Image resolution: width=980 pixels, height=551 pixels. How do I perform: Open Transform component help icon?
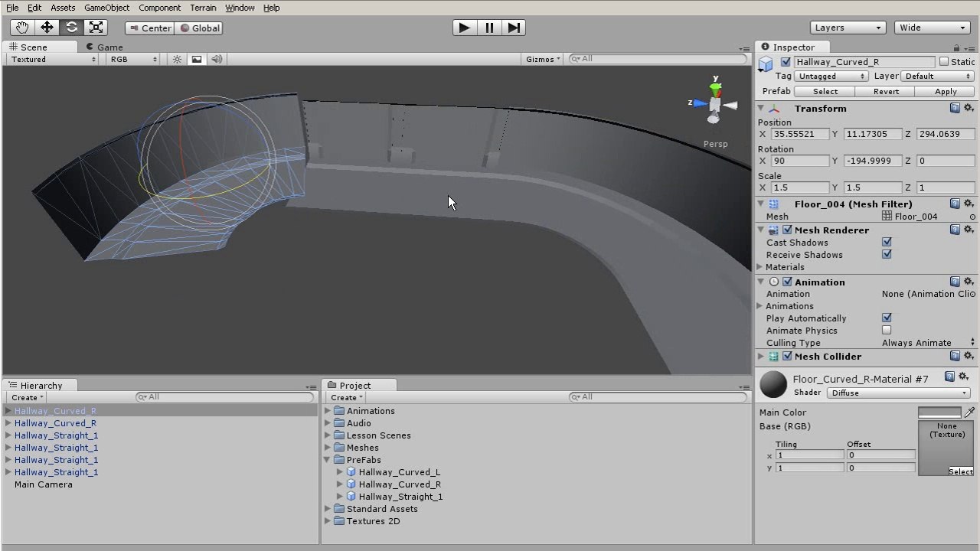(955, 108)
